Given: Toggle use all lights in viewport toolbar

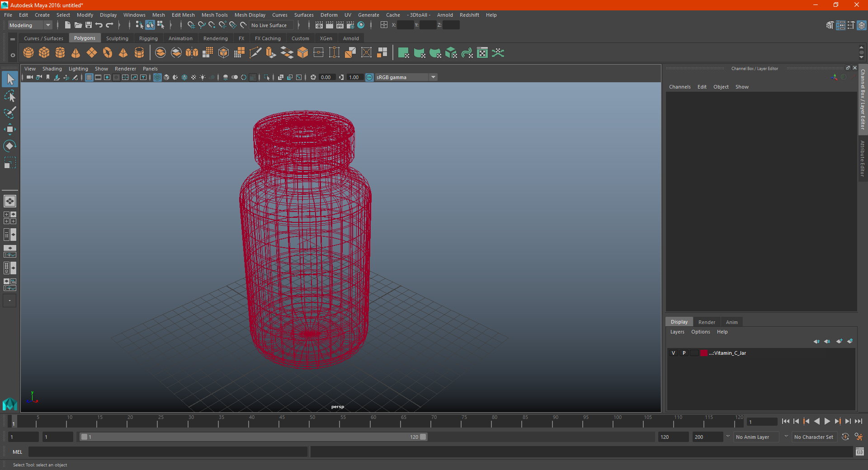Looking at the screenshot, I should 203,77.
